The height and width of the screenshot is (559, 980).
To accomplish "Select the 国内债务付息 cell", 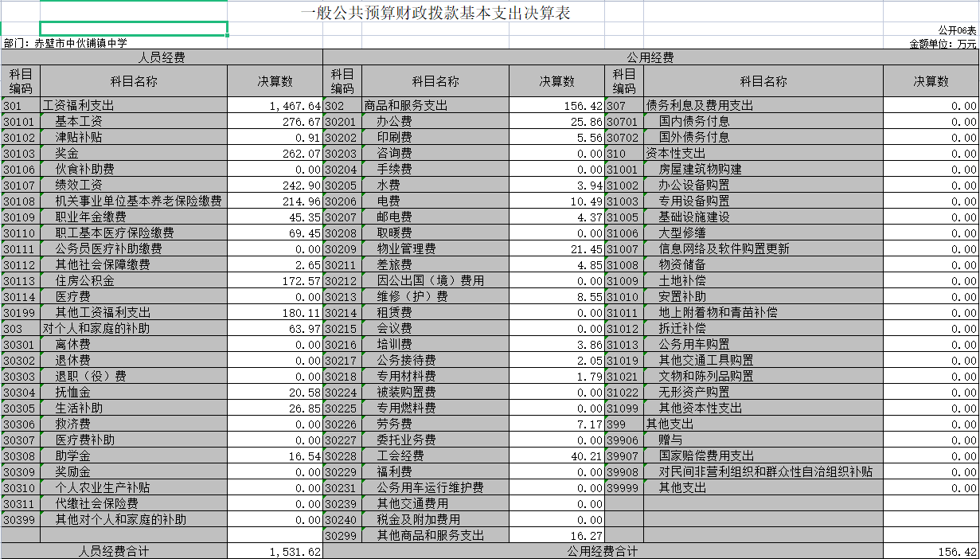I will coord(763,121).
